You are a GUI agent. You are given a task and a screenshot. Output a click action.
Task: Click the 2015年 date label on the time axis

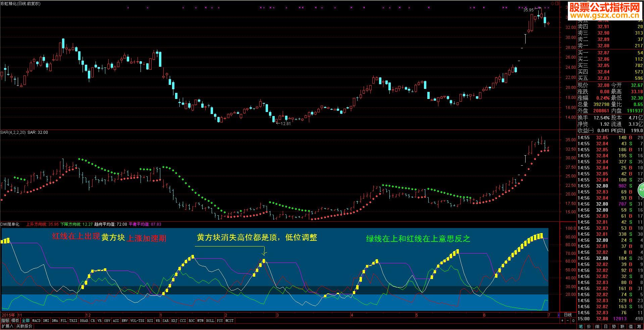tap(8, 315)
